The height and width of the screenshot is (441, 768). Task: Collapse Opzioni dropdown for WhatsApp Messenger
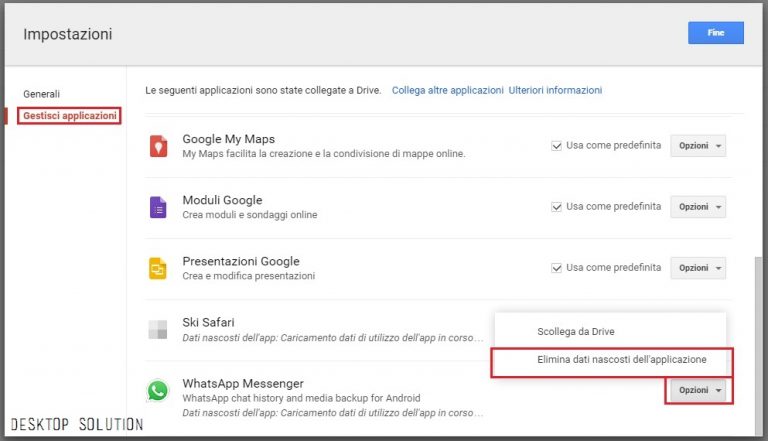click(x=698, y=390)
